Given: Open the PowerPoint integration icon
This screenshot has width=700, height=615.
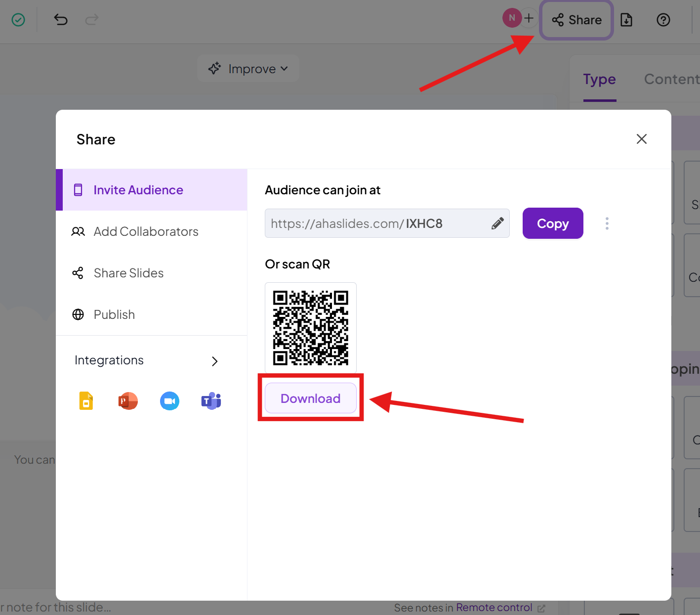Looking at the screenshot, I should (128, 401).
